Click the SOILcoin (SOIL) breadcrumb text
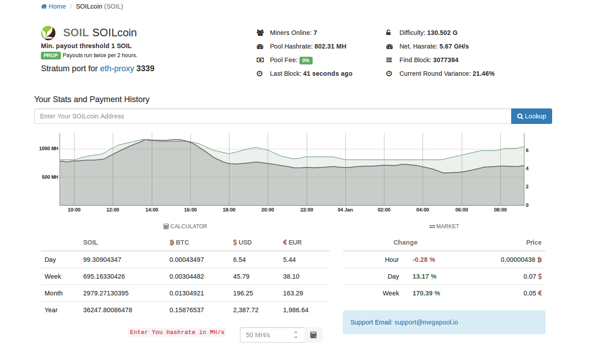 100,6
